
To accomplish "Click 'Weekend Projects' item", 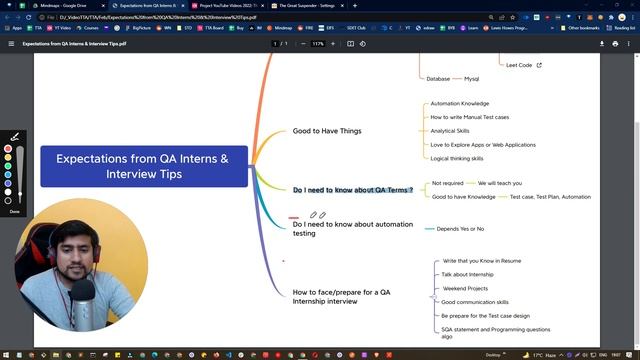I will 465,289.
